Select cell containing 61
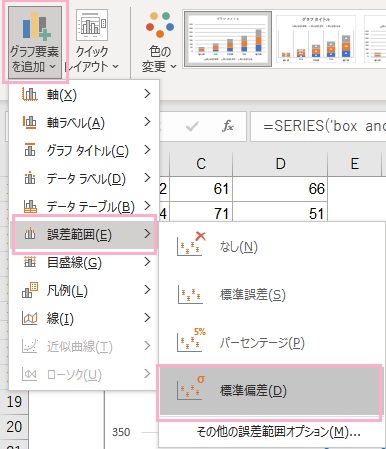 tap(201, 189)
